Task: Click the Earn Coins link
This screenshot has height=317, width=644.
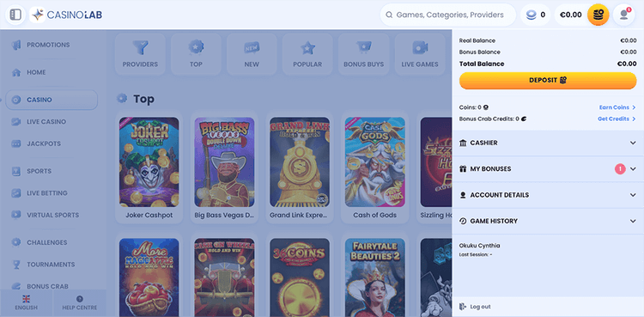Action: pyautogui.click(x=617, y=107)
